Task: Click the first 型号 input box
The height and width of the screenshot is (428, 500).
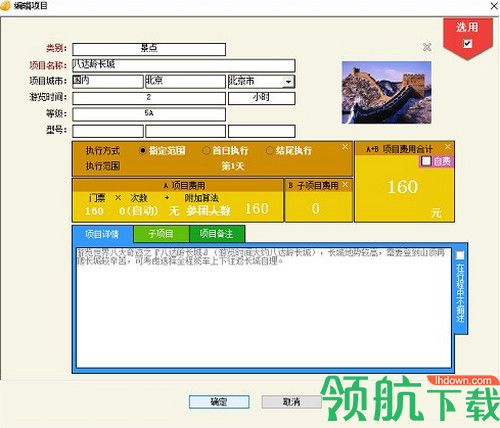Action: point(108,131)
